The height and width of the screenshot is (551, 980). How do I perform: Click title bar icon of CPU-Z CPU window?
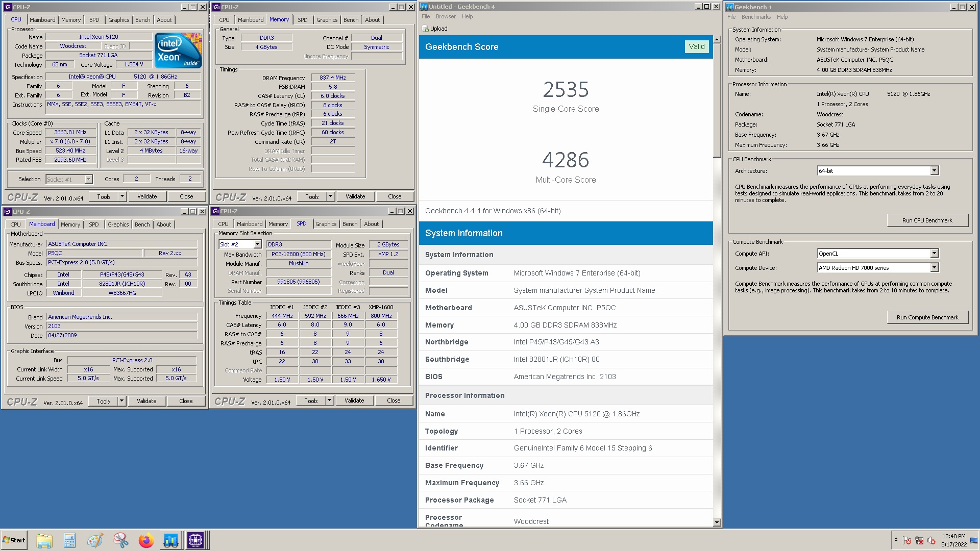[8, 7]
